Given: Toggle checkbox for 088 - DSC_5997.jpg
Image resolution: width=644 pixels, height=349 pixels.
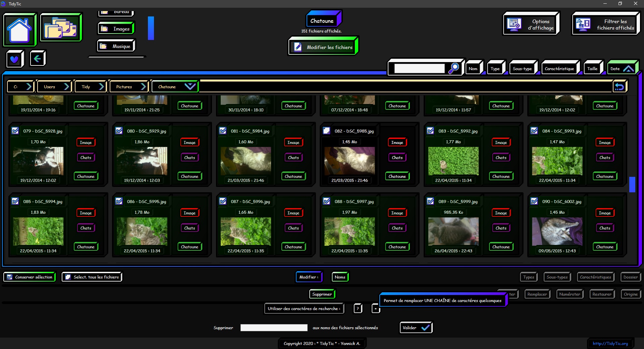Looking at the screenshot, I should click(326, 201).
